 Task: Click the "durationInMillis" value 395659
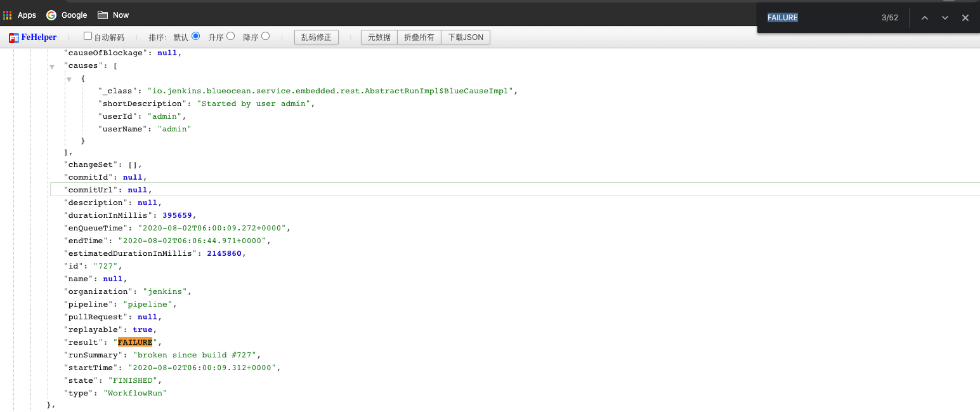click(x=177, y=215)
